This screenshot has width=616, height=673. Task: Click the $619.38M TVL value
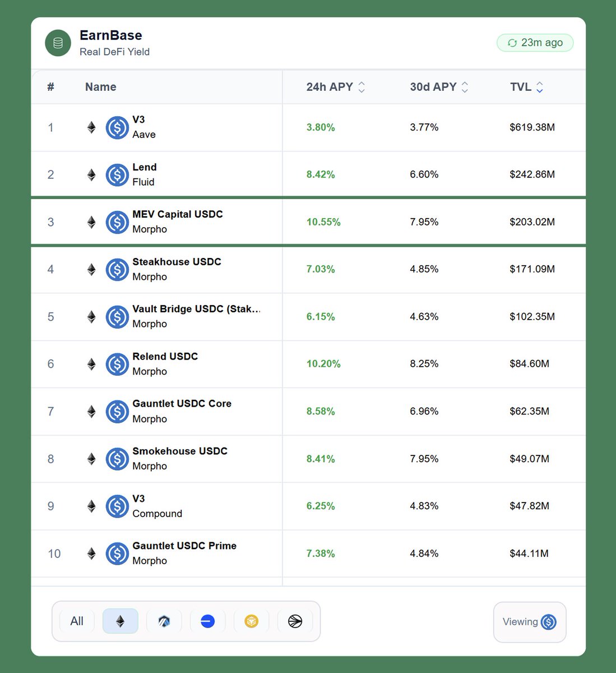tap(532, 127)
